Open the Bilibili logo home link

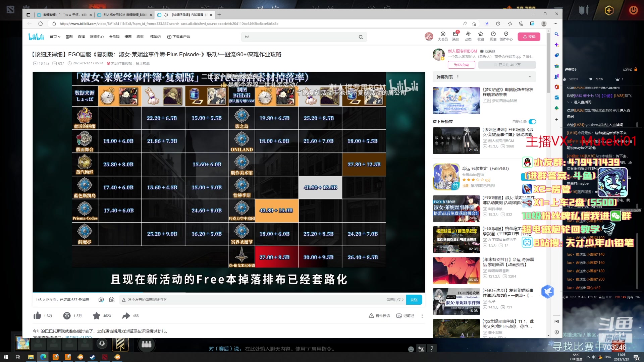[36, 37]
